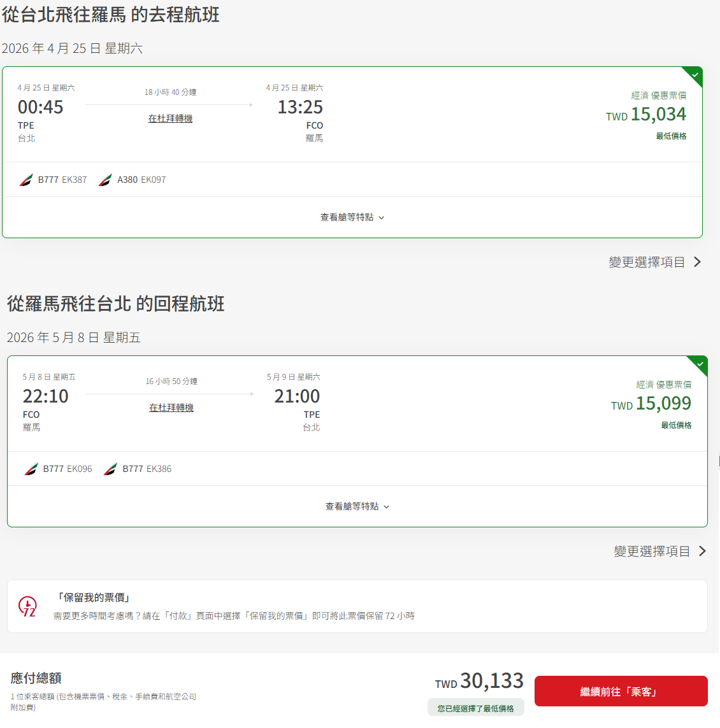This screenshot has height=728, width=720.
Task: Click the 72-hour hold fare clock icon
Action: click(27, 606)
